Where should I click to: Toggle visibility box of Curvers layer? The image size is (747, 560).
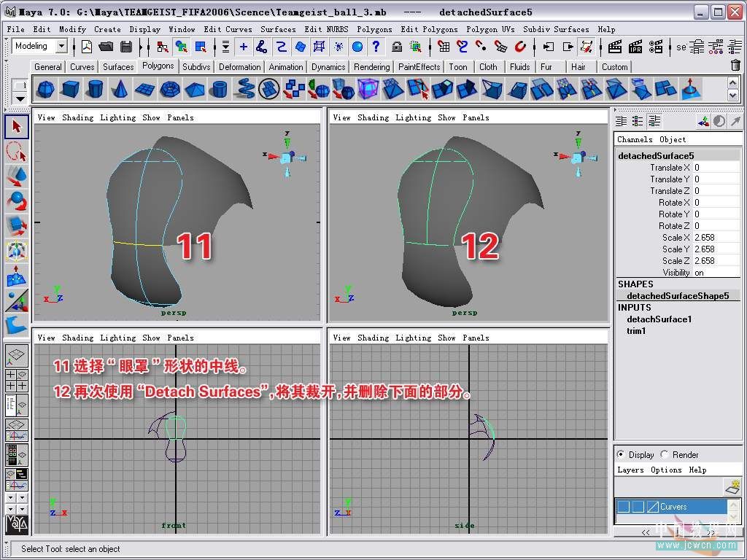pyautogui.click(x=623, y=507)
